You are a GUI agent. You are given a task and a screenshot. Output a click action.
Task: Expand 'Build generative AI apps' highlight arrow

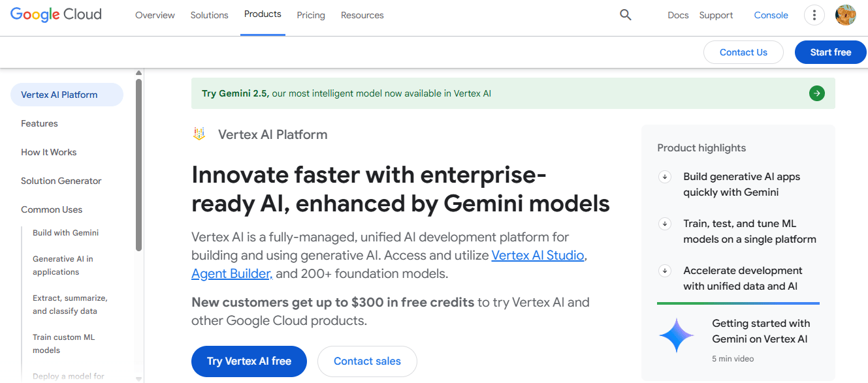tap(665, 177)
